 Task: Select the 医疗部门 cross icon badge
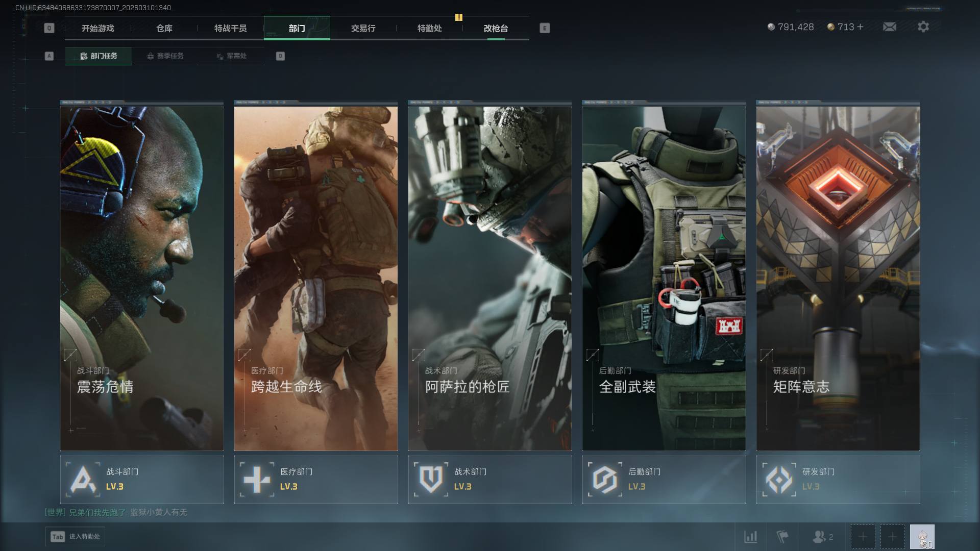(x=257, y=479)
